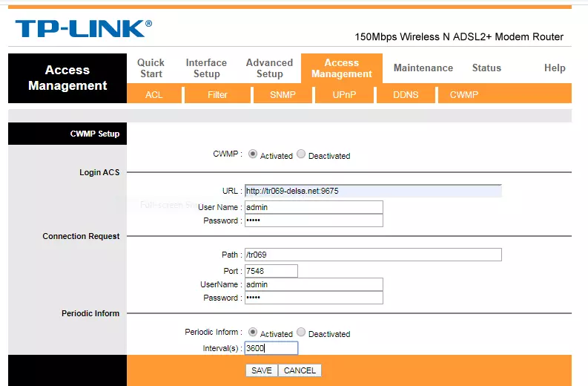Image resolution: width=588 pixels, height=386 pixels.
Task: Go to the Maintenance tab
Action: click(x=423, y=68)
